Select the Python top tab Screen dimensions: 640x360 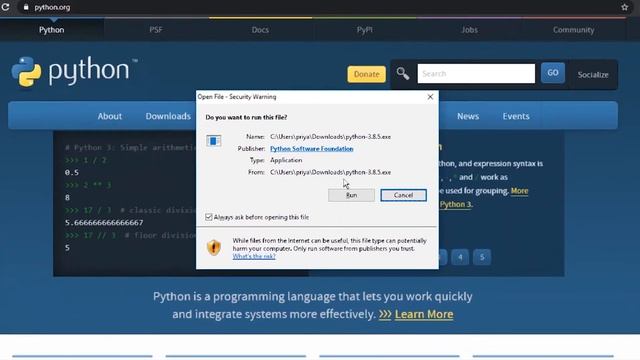click(51, 30)
